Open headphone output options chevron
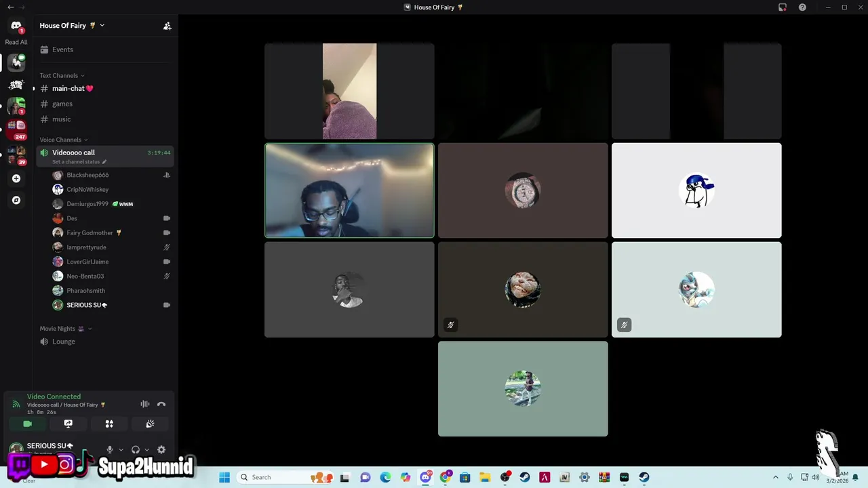868x488 pixels. coord(146,449)
